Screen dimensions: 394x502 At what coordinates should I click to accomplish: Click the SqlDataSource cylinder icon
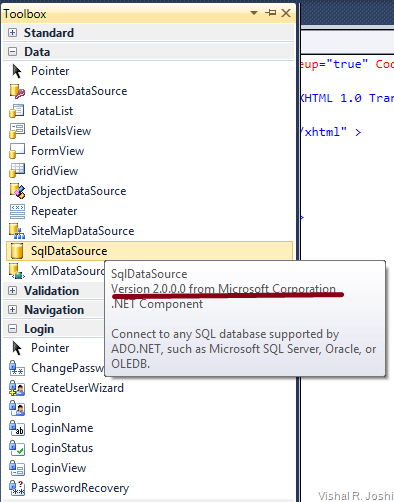point(17,251)
